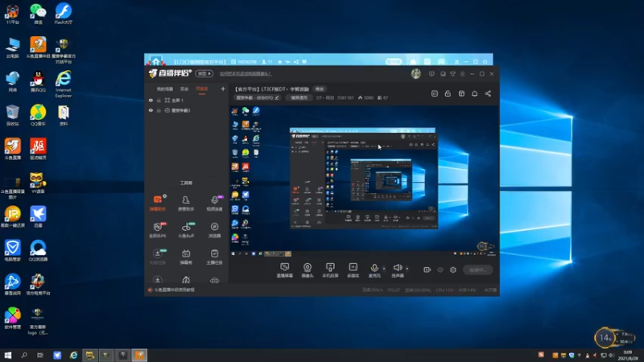
Task: Click the 横屏通用 layout tag
Action: tap(299, 97)
